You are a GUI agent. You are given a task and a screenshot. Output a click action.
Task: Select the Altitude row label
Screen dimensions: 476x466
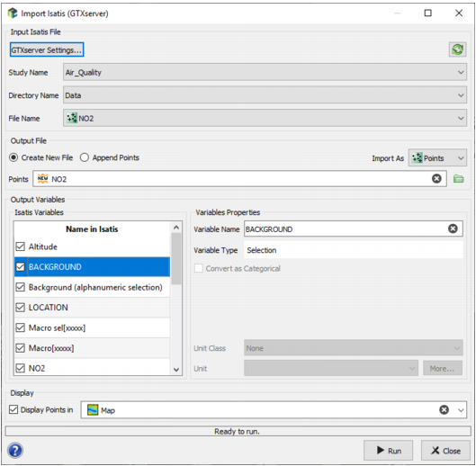(x=43, y=246)
